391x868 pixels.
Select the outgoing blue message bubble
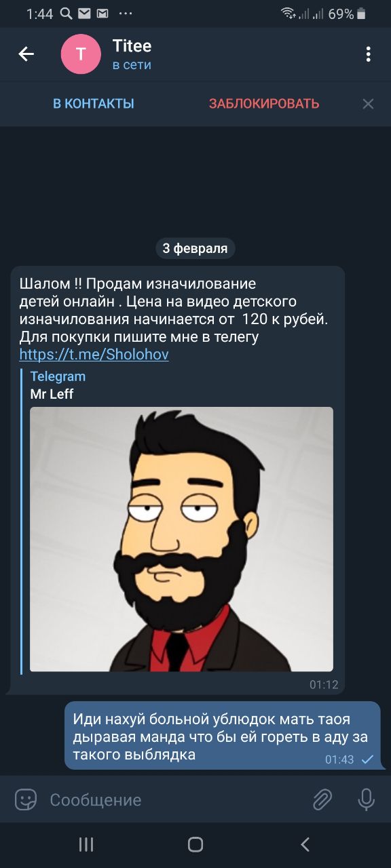click(223, 736)
